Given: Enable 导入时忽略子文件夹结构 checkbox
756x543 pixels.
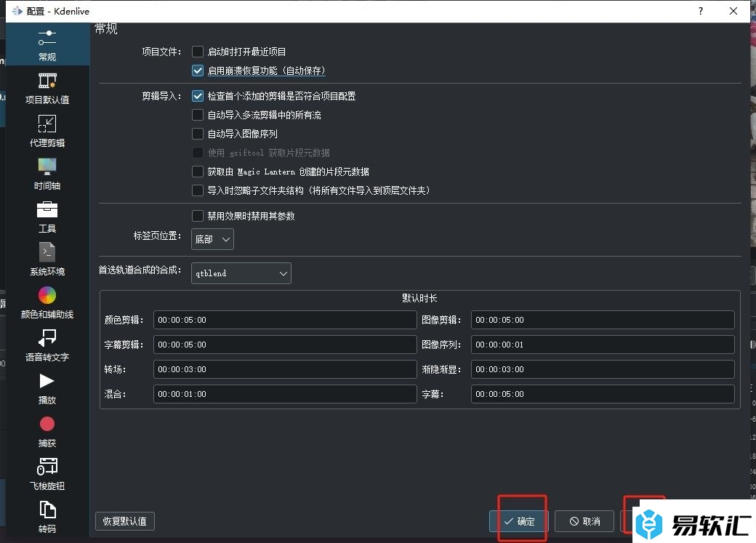Looking at the screenshot, I should click(198, 190).
